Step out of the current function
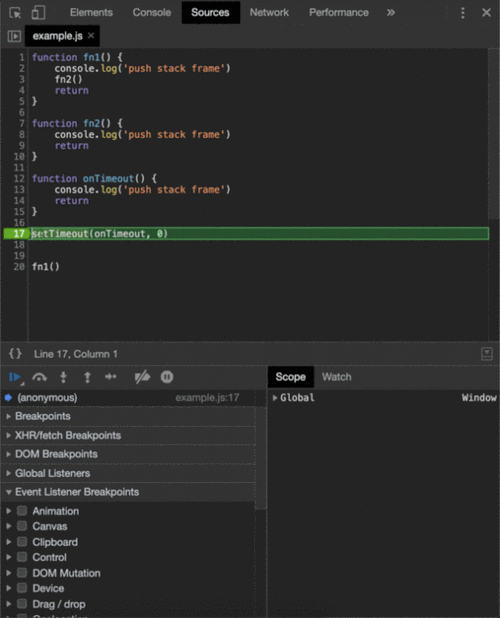500x618 pixels. tap(87, 377)
